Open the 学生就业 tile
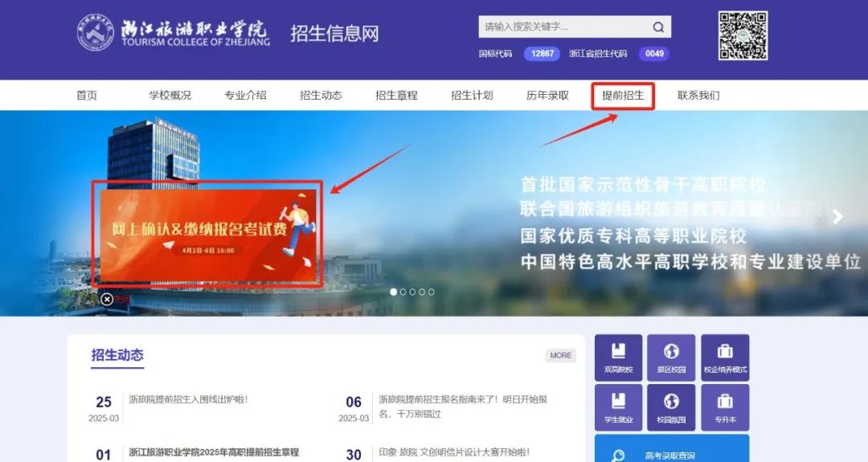Image resolution: width=868 pixels, height=462 pixels. point(618,407)
